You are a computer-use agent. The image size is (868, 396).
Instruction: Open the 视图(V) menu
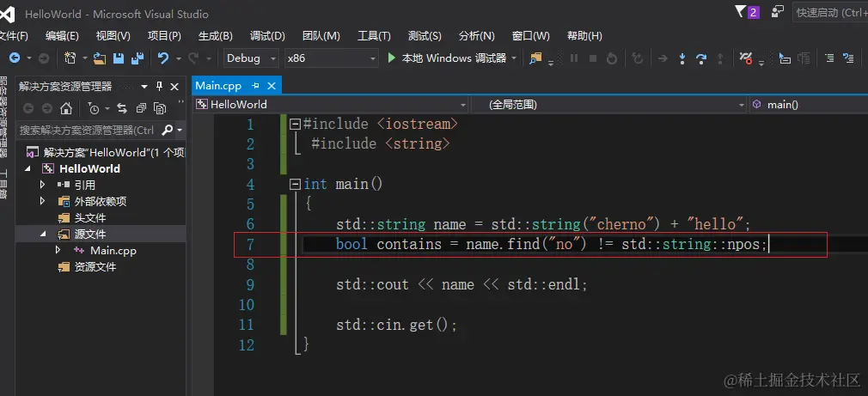[x=113, y=36]
